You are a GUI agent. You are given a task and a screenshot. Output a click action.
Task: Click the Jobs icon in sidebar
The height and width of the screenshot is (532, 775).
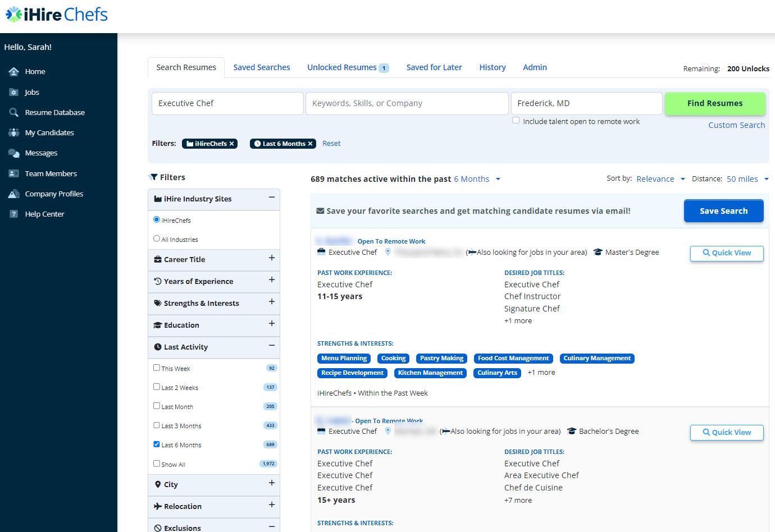(x=14, y=92)
